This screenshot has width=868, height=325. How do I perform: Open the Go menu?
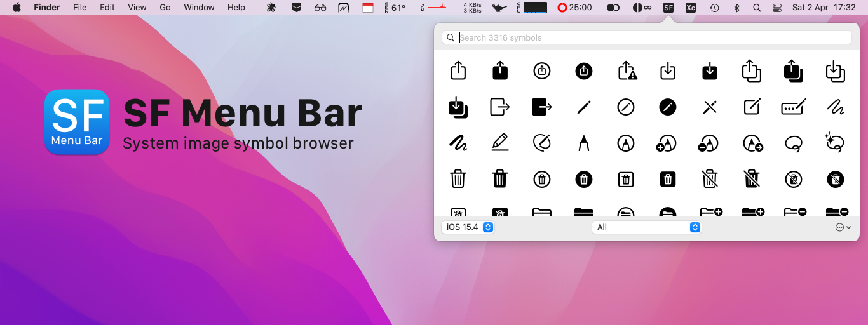point(165,8)
